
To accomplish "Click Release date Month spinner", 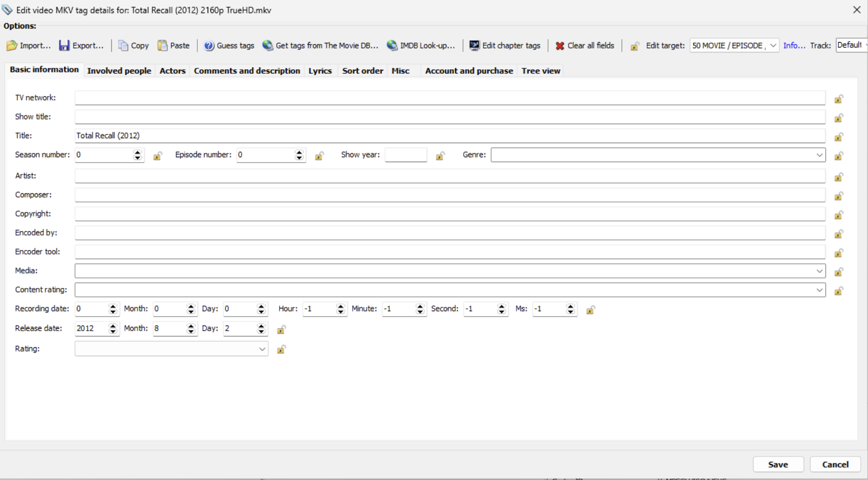I will 191,329.
